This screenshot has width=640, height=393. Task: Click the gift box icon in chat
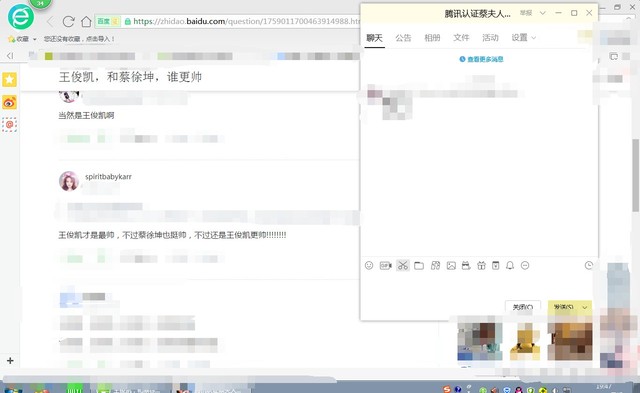pyautogui.click(x=482, y=266)
